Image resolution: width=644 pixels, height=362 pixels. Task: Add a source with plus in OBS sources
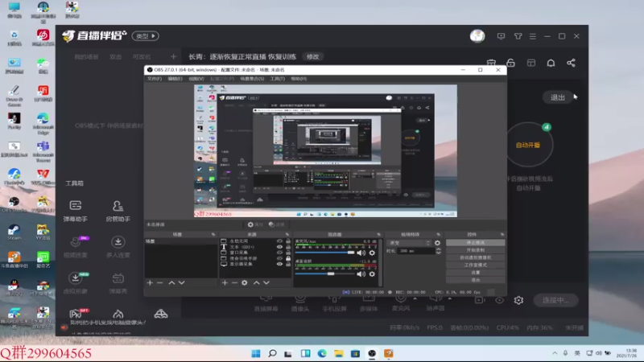pos(225,283)
